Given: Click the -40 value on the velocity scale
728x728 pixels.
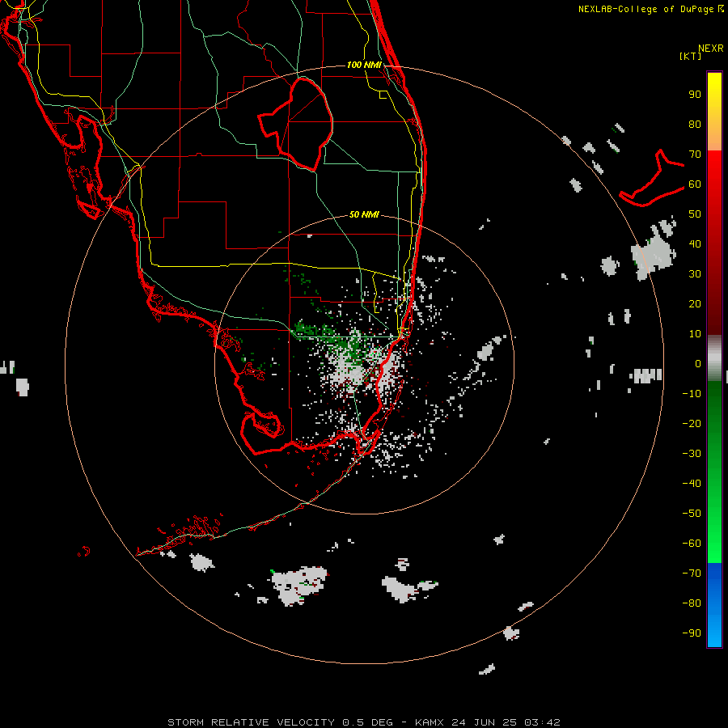Looking at the screenshot, I should pos(692,484).
